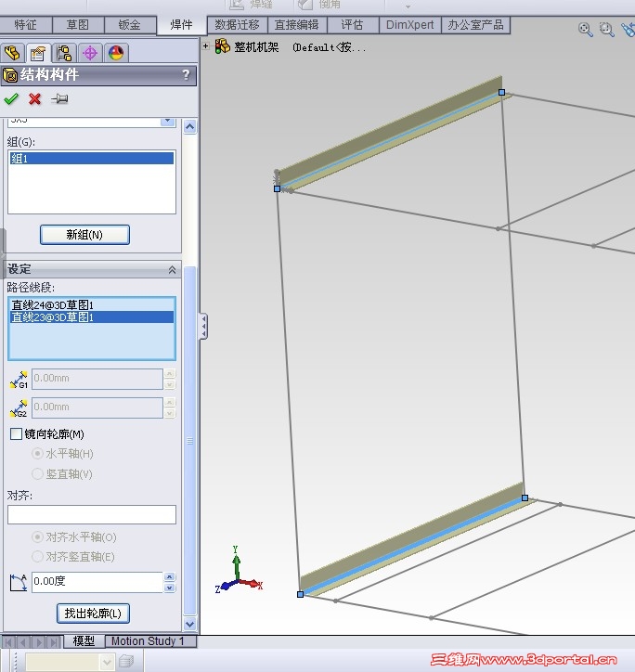Viewport: 635px width, 672px height.
Task: Confirm structural member with green checkmark
Action: tap(11, 99)
